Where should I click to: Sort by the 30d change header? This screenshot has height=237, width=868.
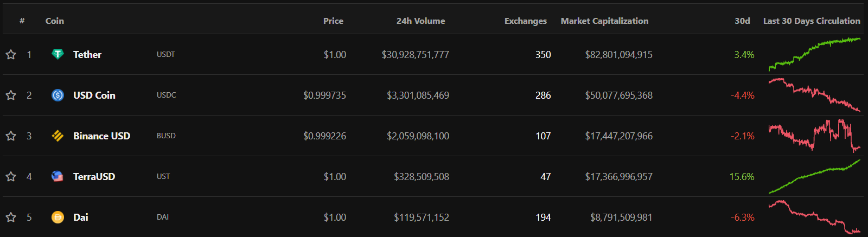(742, 21)
